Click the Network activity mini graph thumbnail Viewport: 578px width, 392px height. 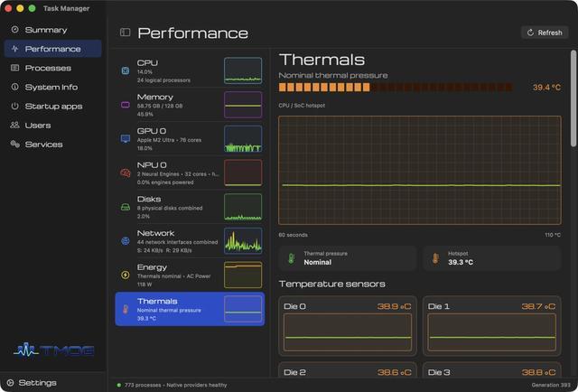click(x=243, y=241)
